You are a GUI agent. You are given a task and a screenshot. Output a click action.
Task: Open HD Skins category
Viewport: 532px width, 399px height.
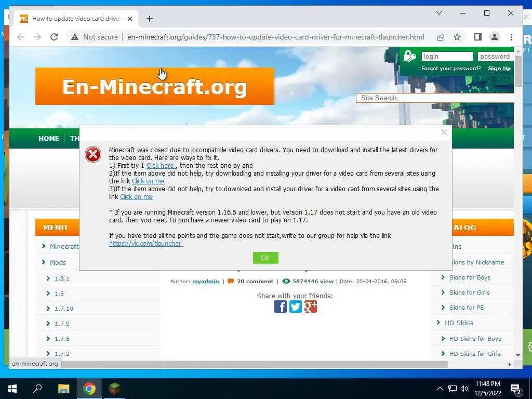click(459, 323)
